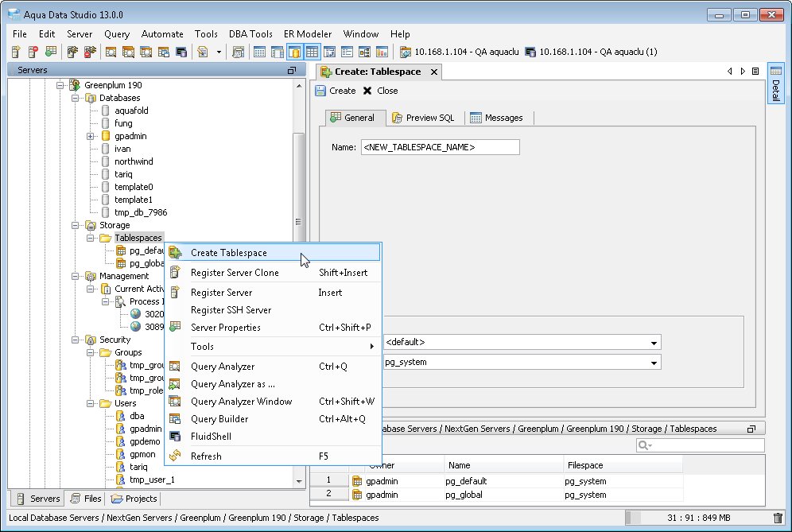Screen dimensions: 792x532
Task: Open the DBA Tools menu
Action: coord(250,34)
